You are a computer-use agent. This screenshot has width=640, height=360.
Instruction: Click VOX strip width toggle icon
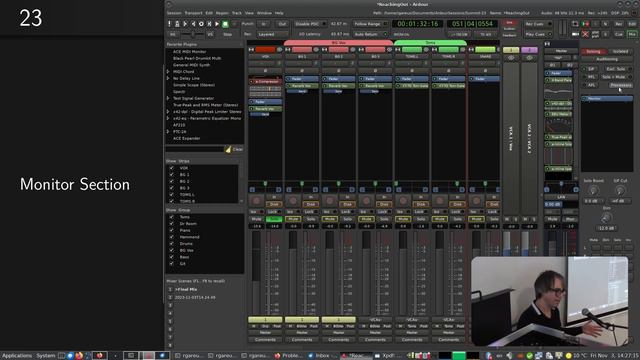pos(251,50)
